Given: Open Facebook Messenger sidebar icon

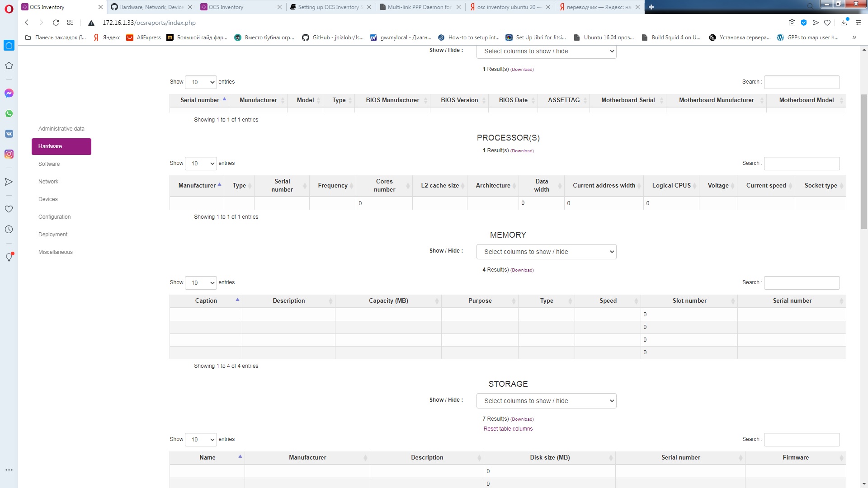Looking at the screenshot, I should pos(9,93).
